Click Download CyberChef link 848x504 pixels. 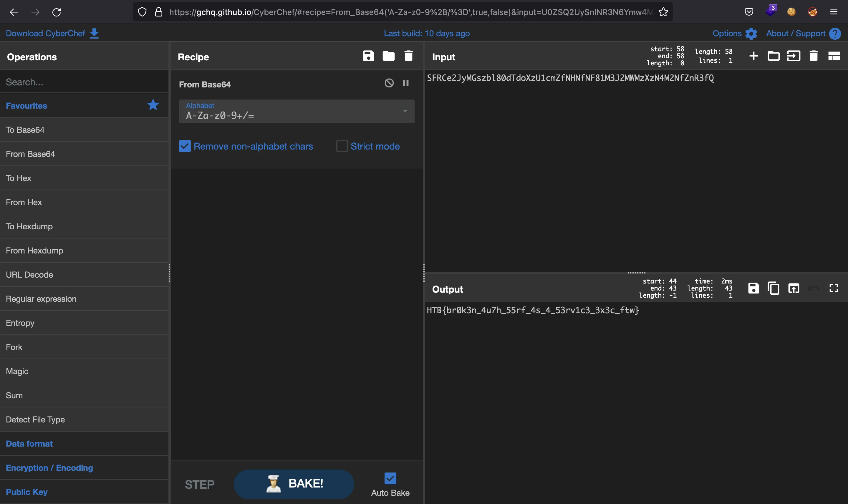[x=45, y=33]
